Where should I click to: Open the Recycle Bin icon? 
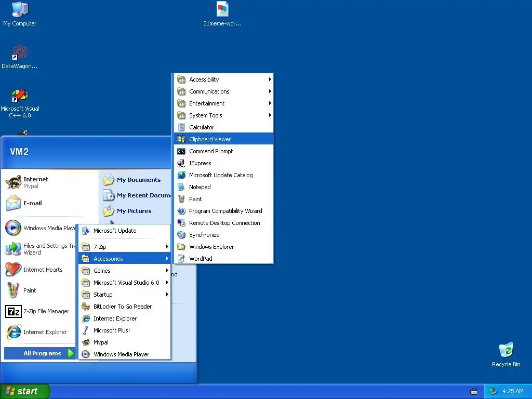(x=506, y=354)
